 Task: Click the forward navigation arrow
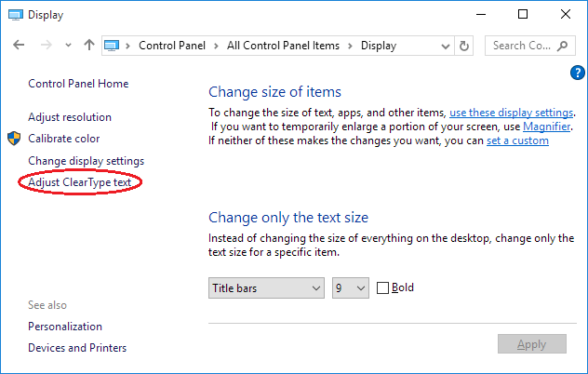point(46,46)
